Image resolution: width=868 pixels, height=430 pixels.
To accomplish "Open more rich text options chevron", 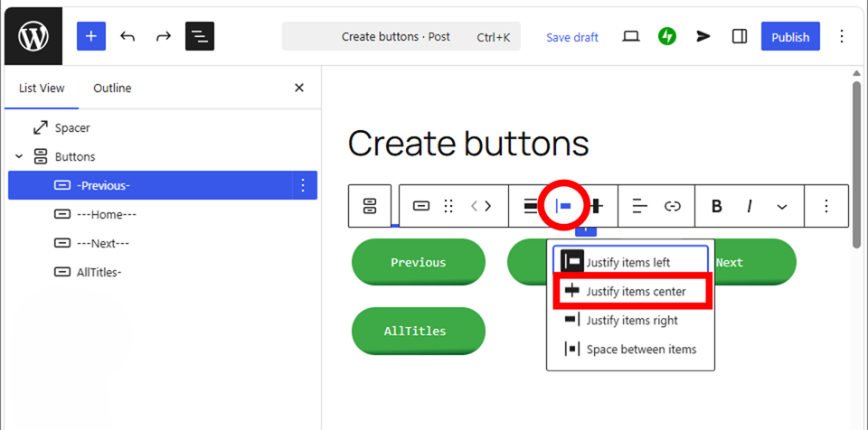I will (x=781, y=207).
